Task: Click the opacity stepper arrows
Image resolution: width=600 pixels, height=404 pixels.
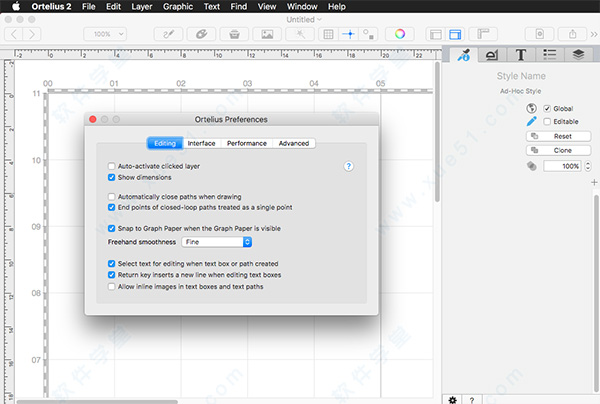Action: click(588, 166)
